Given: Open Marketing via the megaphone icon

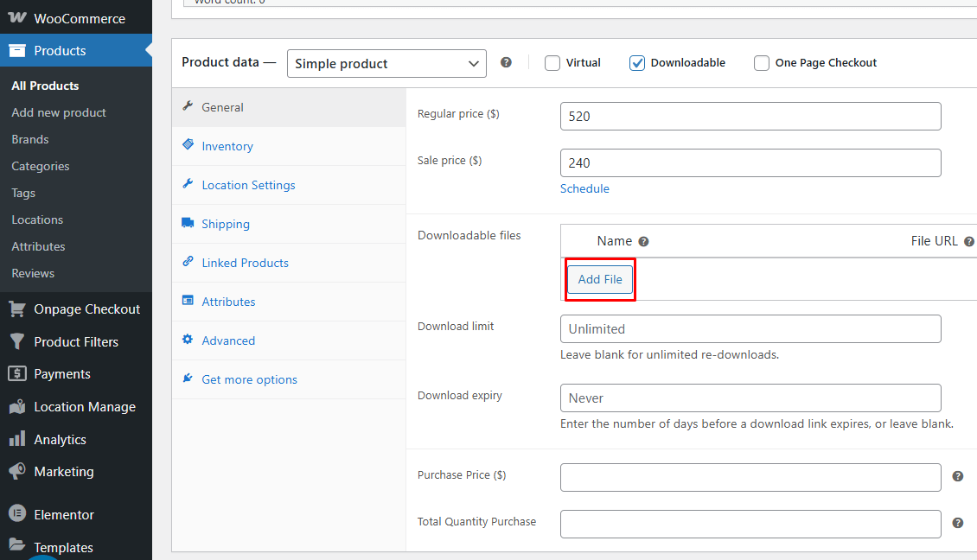Looking at the screenshot, I should click(x=17, y=472).
